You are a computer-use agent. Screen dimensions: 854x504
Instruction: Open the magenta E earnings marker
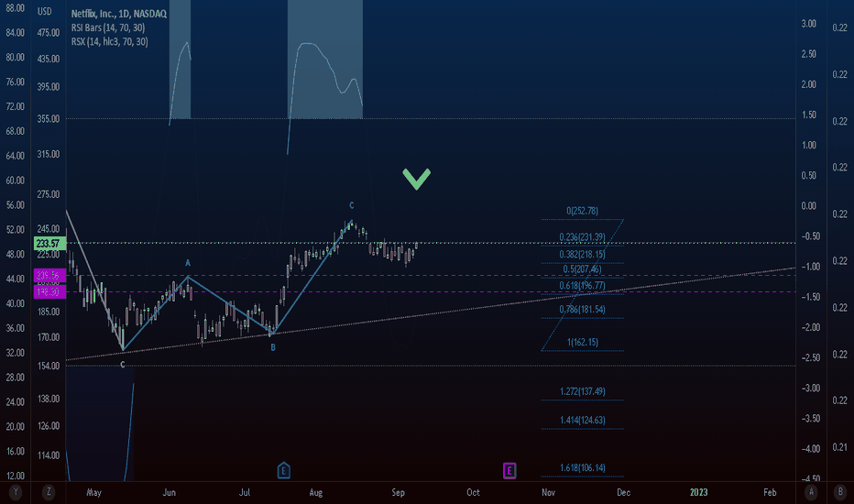509,471
